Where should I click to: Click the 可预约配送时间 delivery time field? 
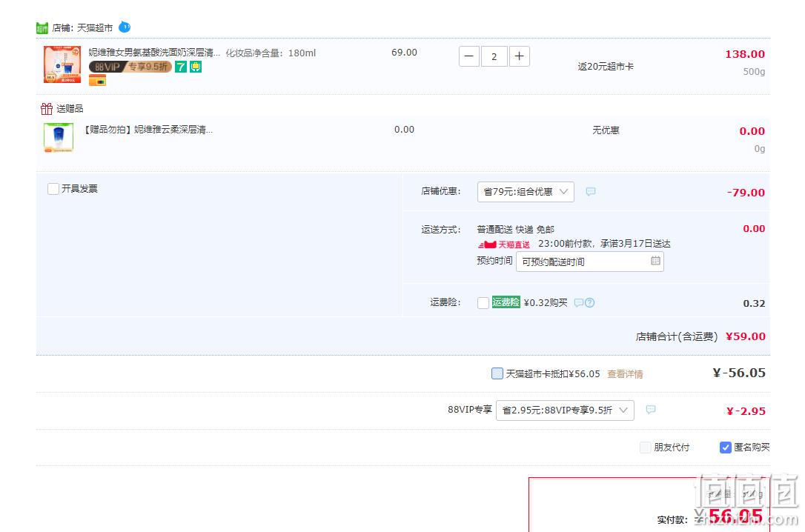coord(590,262)
